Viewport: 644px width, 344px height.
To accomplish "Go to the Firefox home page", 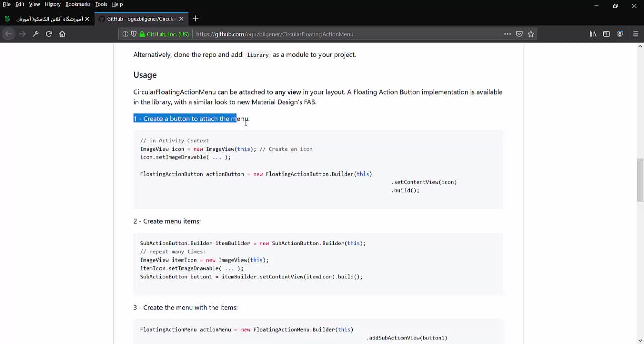I will (x=62, y=34).
